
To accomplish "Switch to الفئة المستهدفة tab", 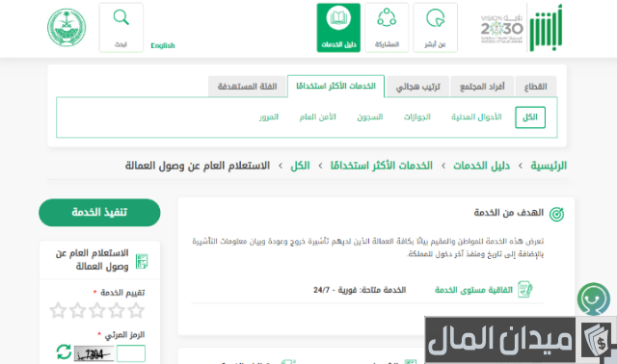I will pos(247,87).
